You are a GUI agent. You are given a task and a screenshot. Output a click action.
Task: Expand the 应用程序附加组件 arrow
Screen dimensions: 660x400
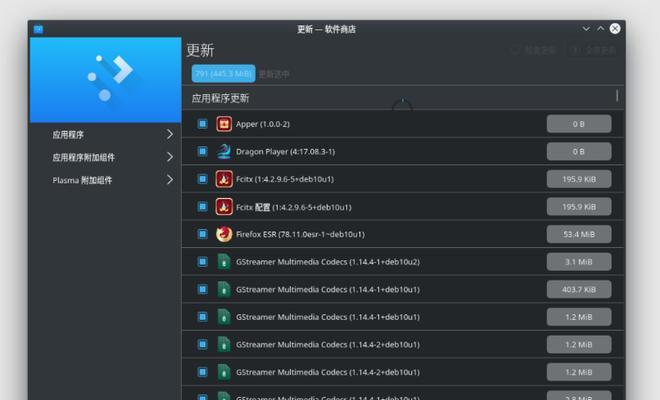pos(169,157)
